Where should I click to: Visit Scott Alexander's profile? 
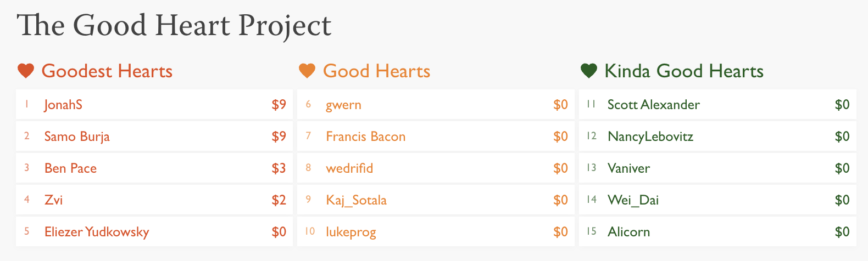tap(654, 105)
